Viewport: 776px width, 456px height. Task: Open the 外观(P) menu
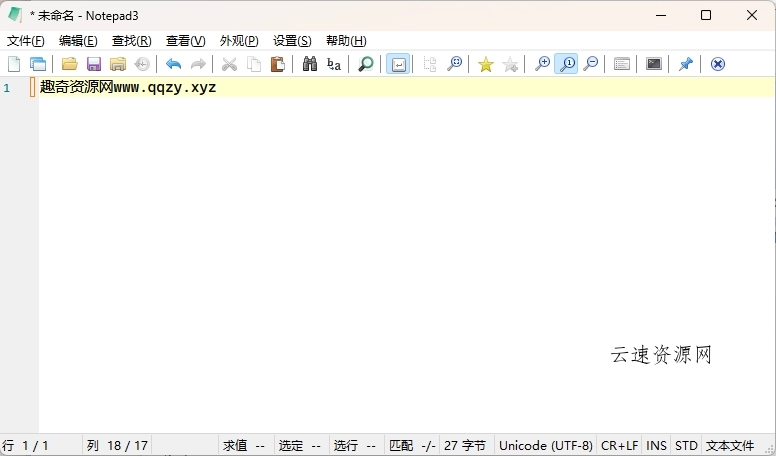tap(239, 41)
